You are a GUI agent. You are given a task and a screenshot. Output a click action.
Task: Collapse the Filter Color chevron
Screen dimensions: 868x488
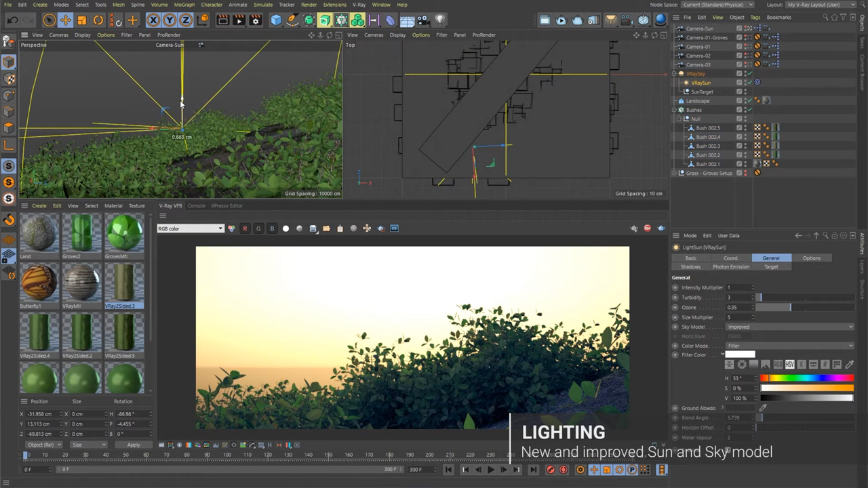coord(723,355)
